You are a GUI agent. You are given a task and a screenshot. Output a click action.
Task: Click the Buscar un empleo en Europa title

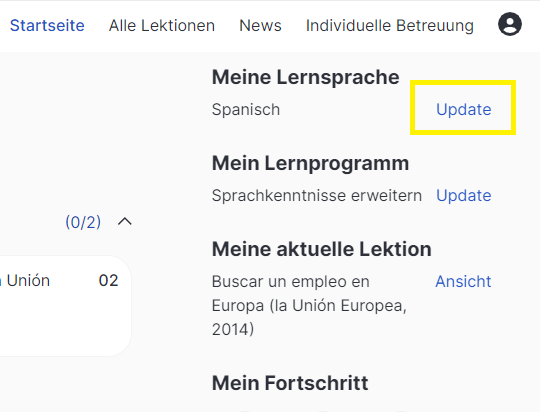pos(309,305)
